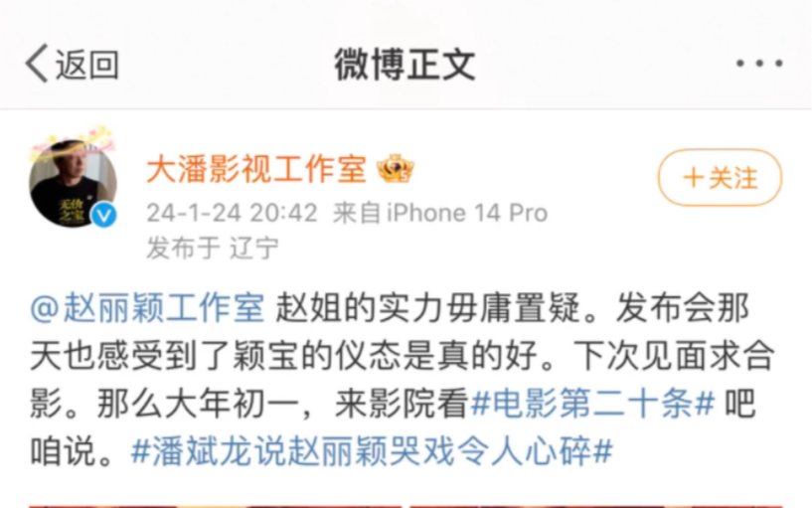
Task: Open the 大潘影视工作室 username link
Action: [256, 169]
